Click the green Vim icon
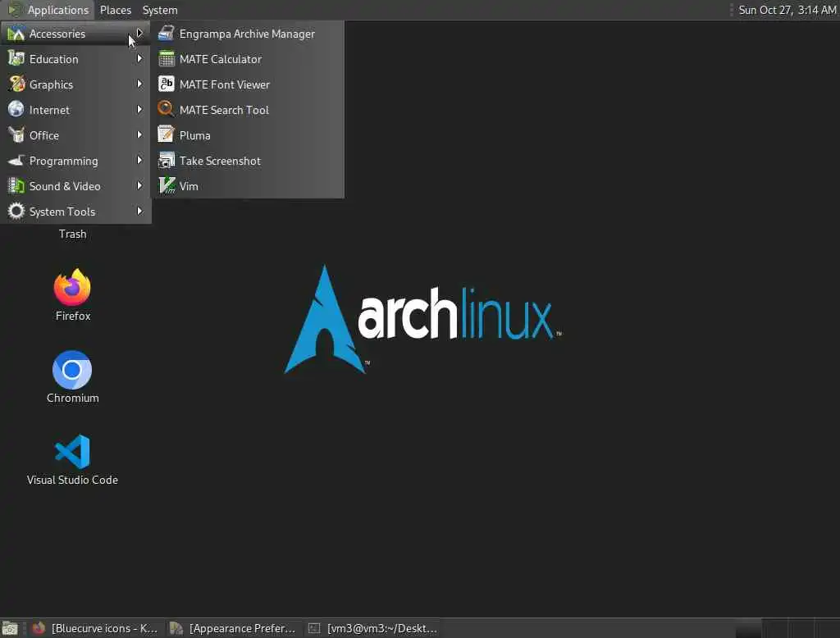Image resolution: width=840 pixels, height=638 pixels. coord(167,186)
